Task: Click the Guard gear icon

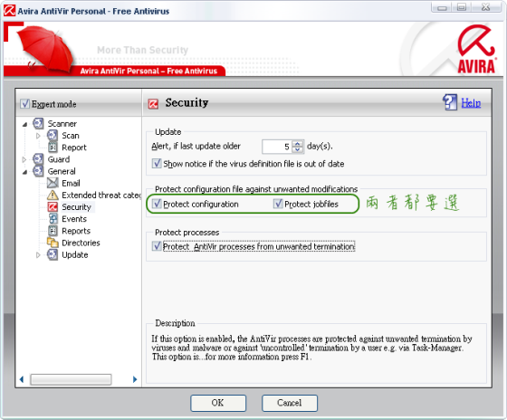Action: pos(38,159)
